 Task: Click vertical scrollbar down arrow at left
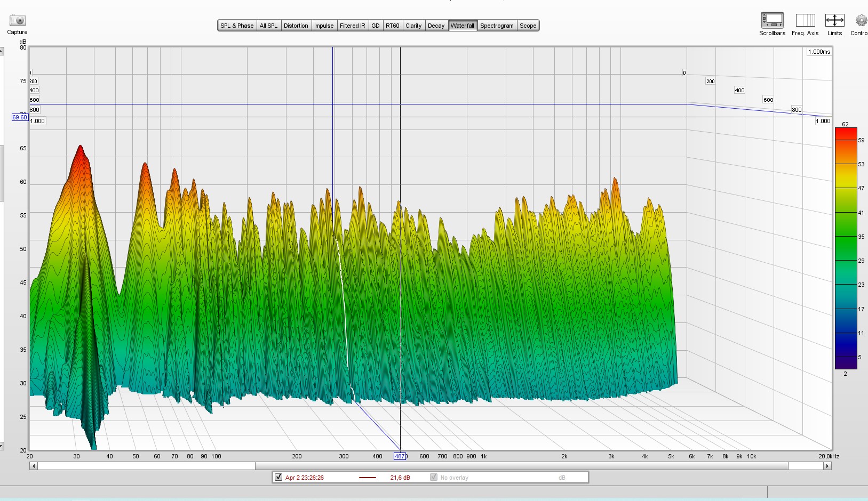click(x=2, y=446)
